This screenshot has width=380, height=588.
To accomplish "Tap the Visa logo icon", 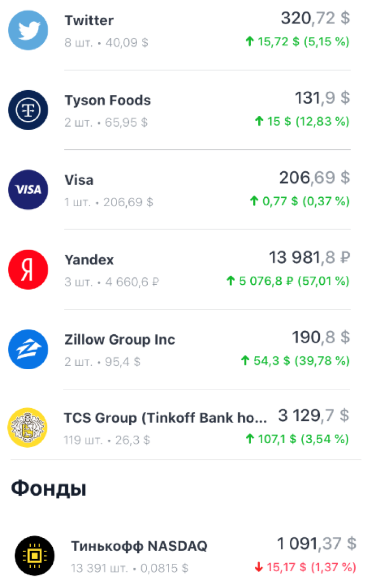I will (28, 190).
